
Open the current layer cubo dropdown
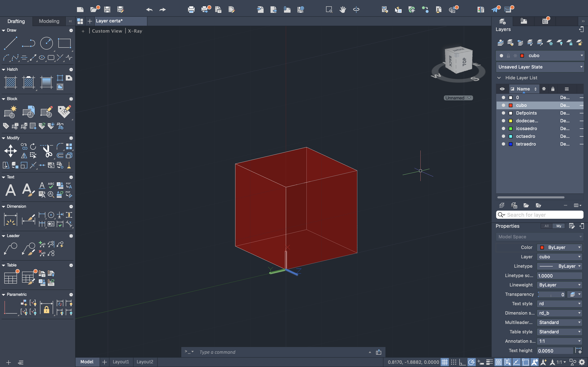click(581, 56)
